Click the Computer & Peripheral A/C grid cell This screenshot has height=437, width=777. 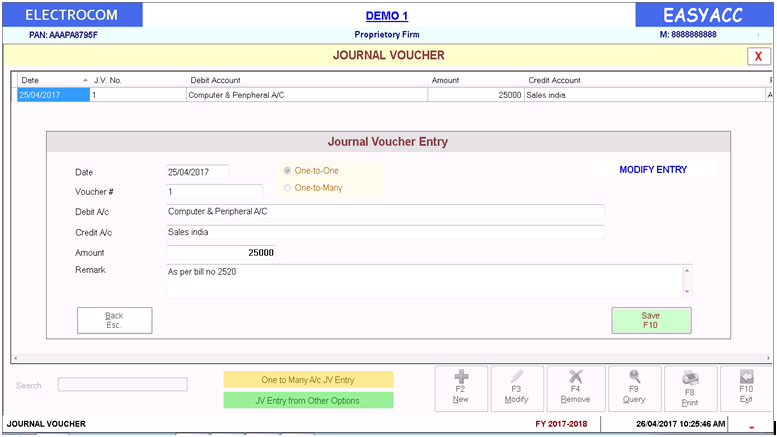coord(307,95)
